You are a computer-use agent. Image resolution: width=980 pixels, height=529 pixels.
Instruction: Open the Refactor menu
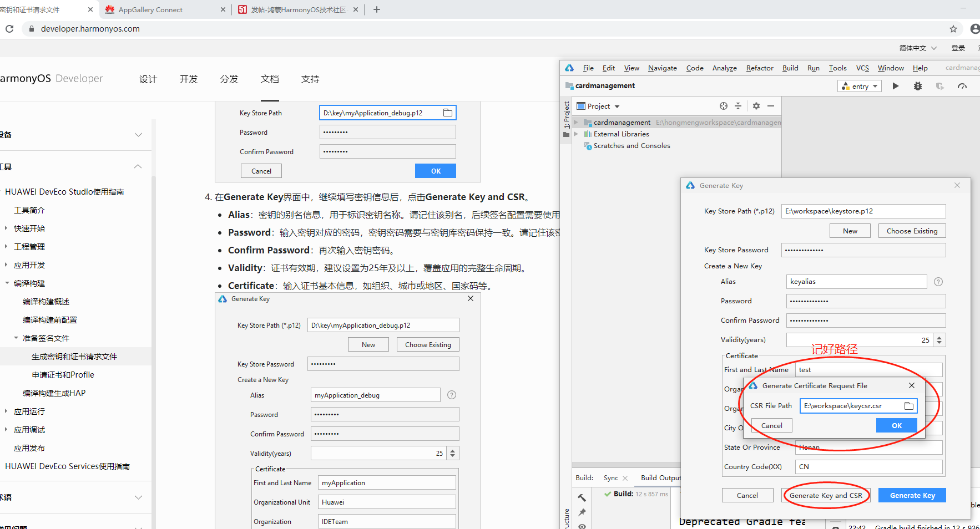760,68
